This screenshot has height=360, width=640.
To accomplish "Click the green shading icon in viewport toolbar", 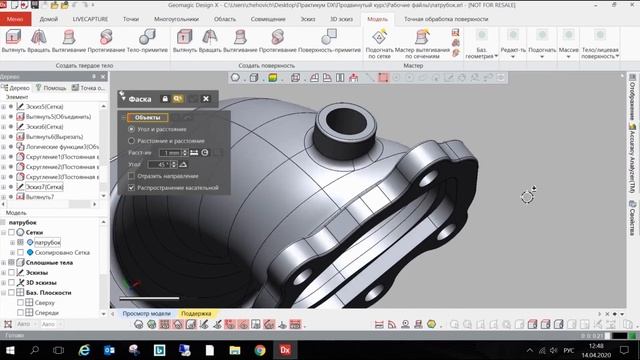I will pos(273,78).
